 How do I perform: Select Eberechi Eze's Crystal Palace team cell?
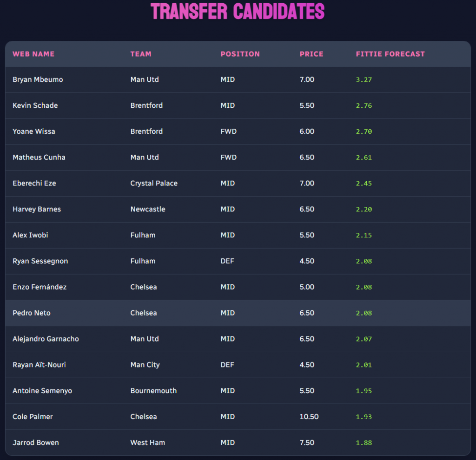(154, 184)
